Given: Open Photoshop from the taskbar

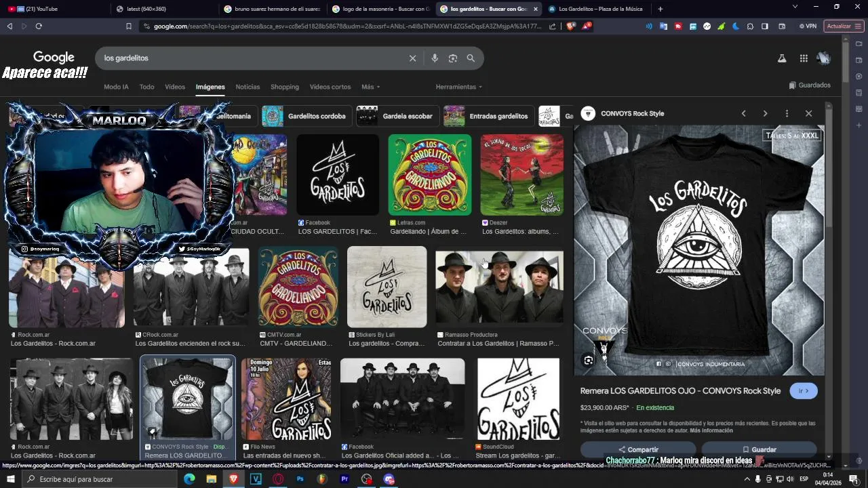Looking at the screenshot, I should point(300,479).
